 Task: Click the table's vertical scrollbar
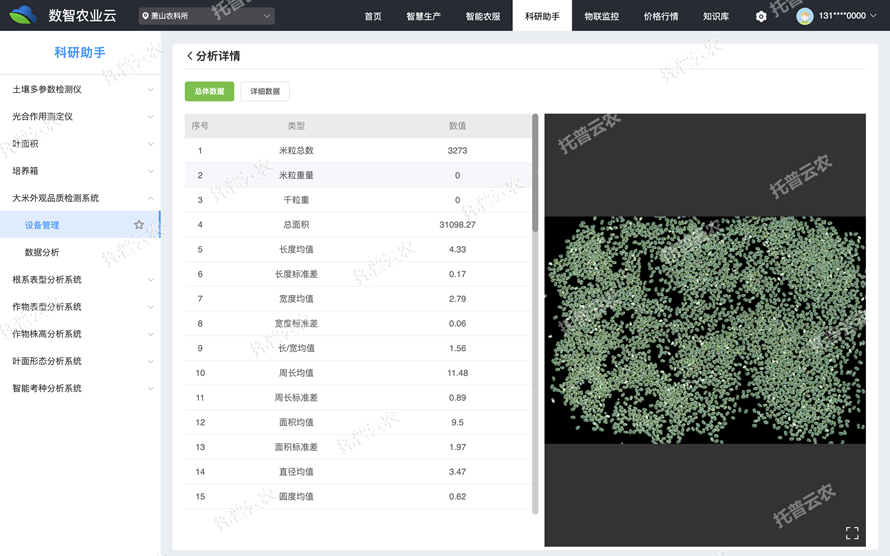click(535, 175)
